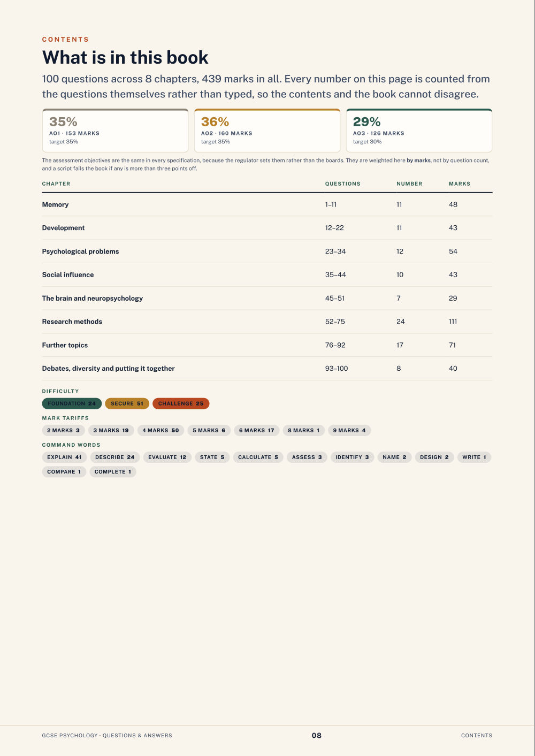
Task: Select the Write 1 command word chip
Action: (474, 457)
